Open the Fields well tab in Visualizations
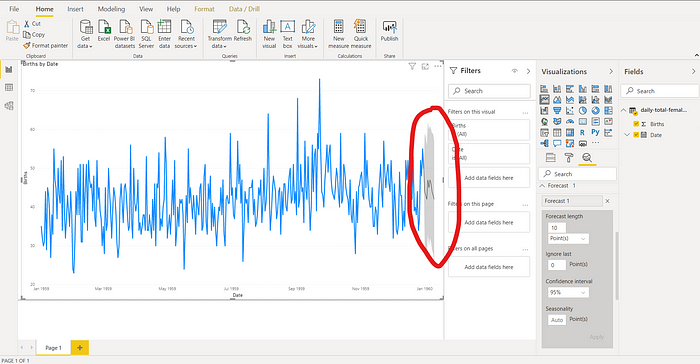The height and width of the screenshot is (364, 700). pyautogui.click(x=551, y=157)
